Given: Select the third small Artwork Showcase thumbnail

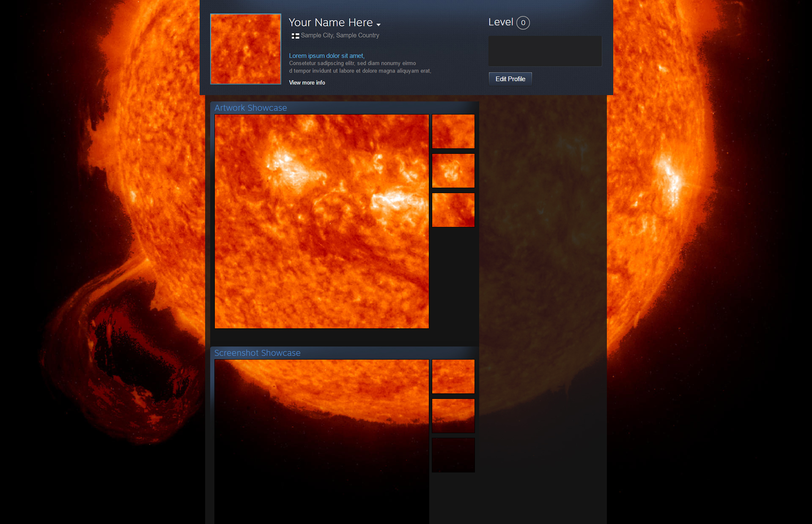Looking at the screenshot, I should tap(453, 210).
